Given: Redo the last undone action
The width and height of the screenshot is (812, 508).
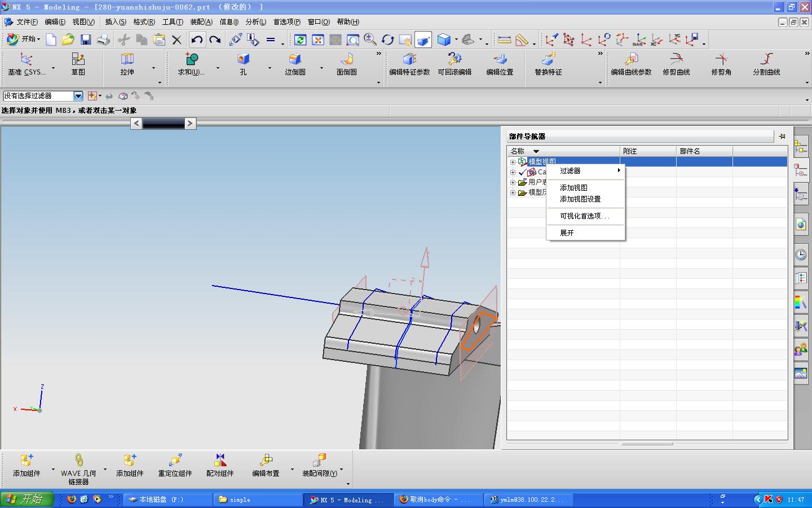Looking at the screenshot, I should (215, 40).
